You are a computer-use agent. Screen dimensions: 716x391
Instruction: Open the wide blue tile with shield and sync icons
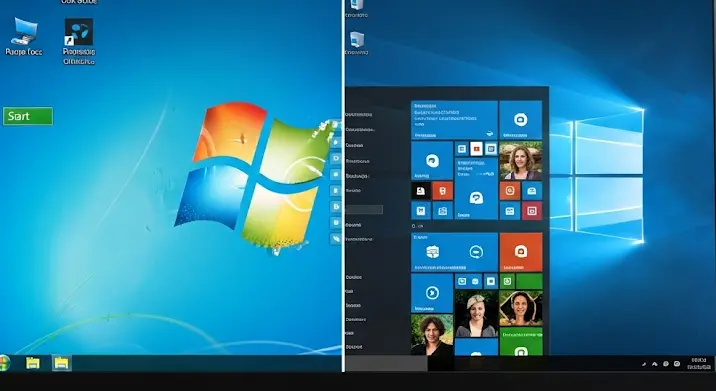pyautogui.click(x=454, y=252)
